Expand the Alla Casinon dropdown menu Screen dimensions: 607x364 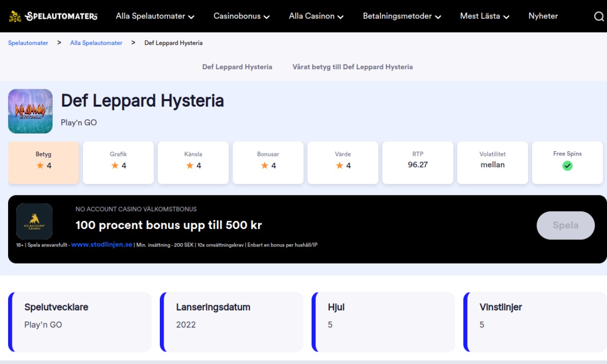pos(316,16)
